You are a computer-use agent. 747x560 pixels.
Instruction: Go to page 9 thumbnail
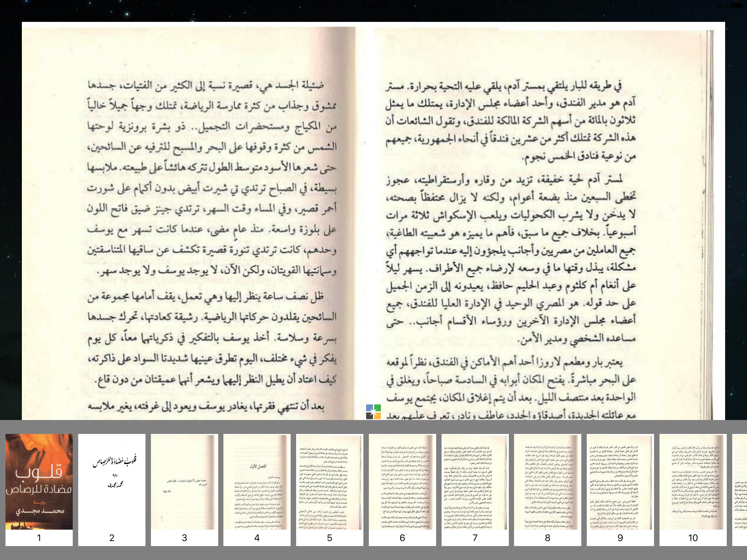[x=620, y=489]
